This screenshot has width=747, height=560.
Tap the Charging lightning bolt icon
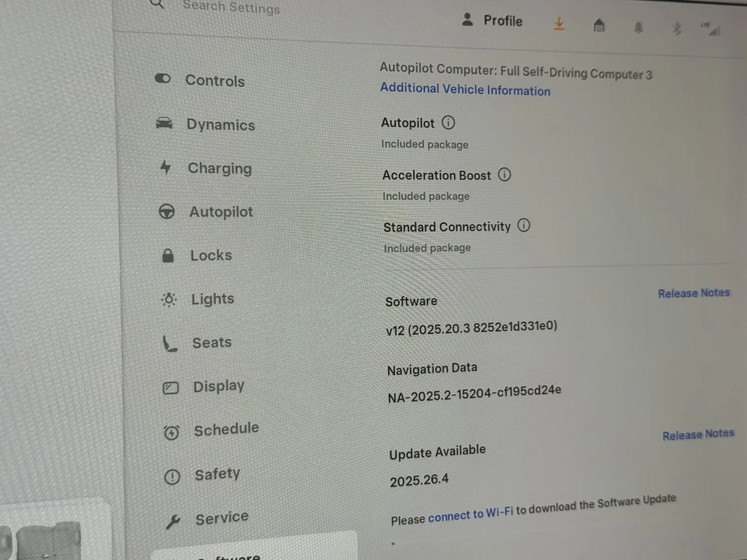click(x=165, y=167)
